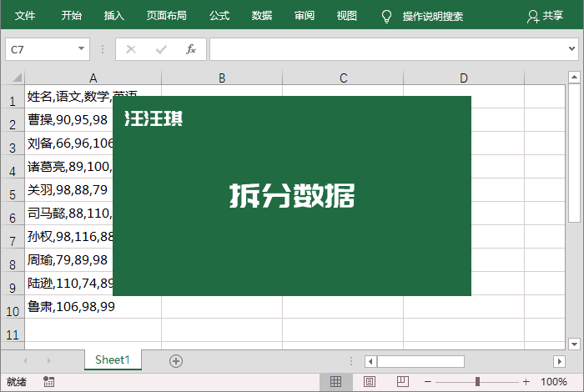
Task: Select column A header
Action: (x=93, y=78)
